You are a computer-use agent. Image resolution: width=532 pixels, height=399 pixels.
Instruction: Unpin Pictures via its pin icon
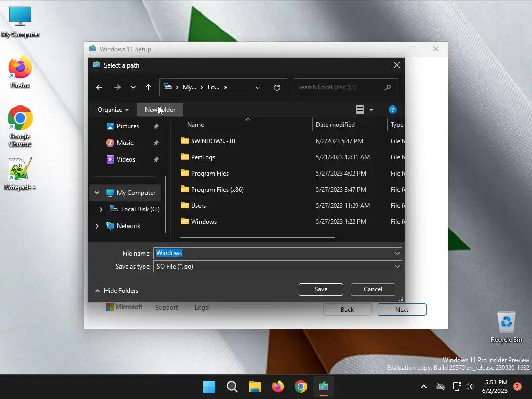pyautogui.click(x=156, y=126)
